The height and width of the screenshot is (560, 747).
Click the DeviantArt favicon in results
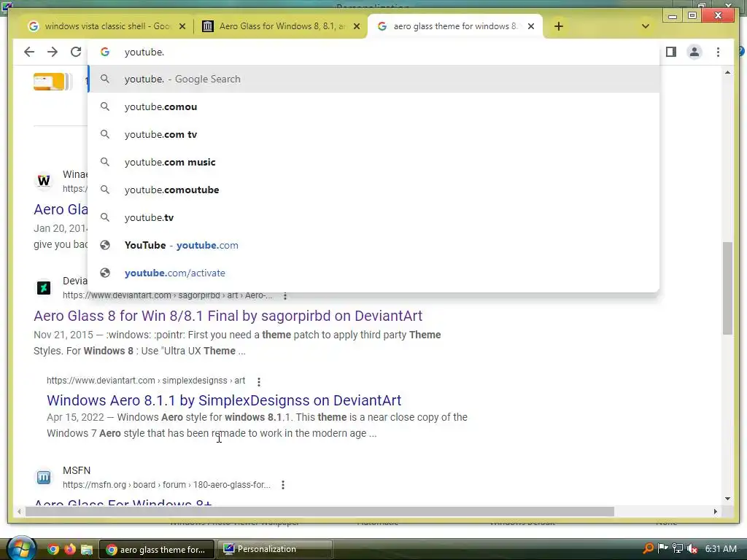click(x=44, y=287)
